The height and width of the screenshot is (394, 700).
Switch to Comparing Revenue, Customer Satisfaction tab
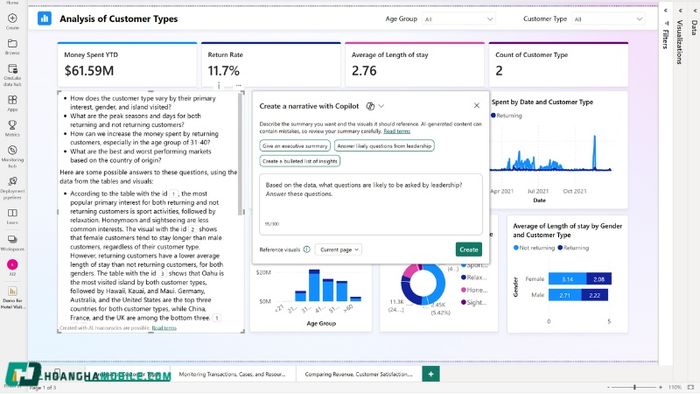point(359,374)
